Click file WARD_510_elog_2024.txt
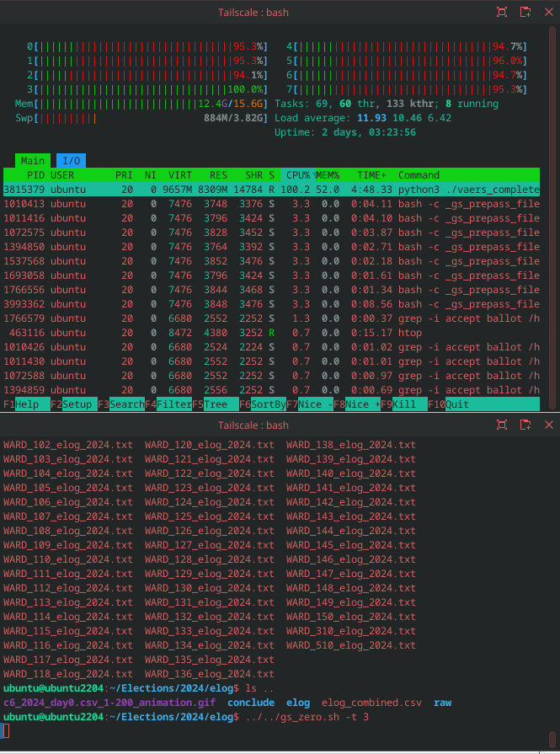 (x=351, y=645)
